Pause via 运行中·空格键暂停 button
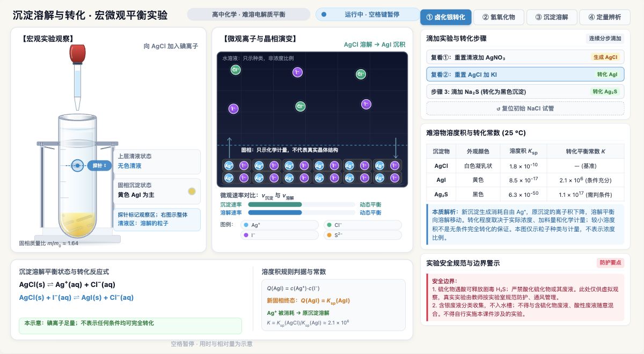644x354 pixels. click(x=368, y=14)
